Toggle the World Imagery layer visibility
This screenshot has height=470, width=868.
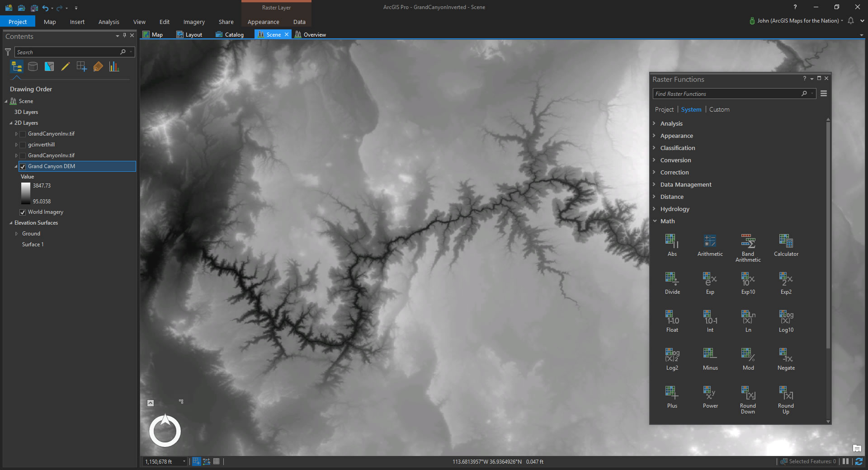(x=23, y=212)
